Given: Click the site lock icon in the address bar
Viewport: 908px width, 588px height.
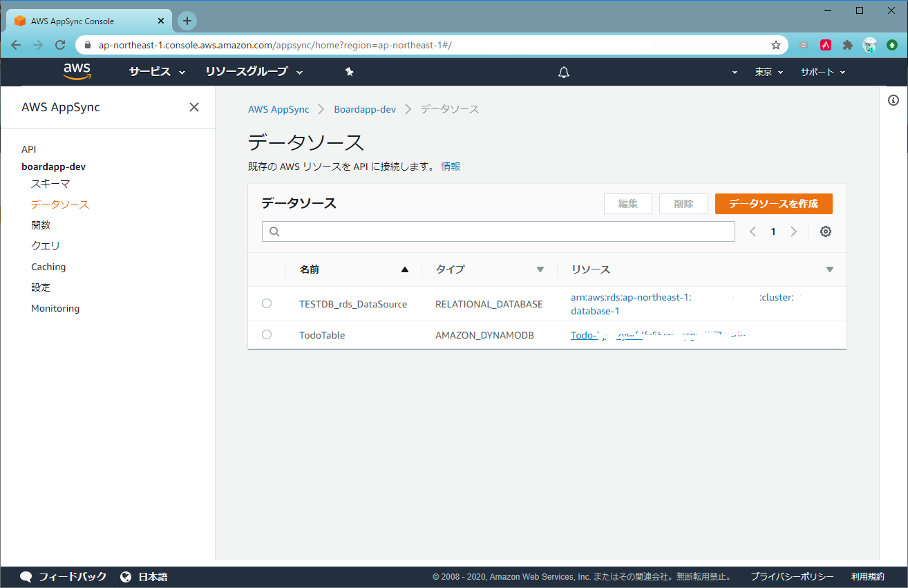Looking at the screenshot, I should click(x=87, y=45).
